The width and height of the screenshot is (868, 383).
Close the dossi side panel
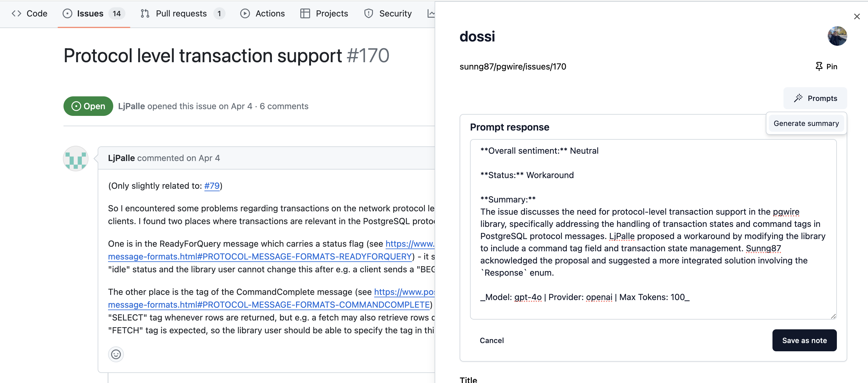tap(857, 16)
